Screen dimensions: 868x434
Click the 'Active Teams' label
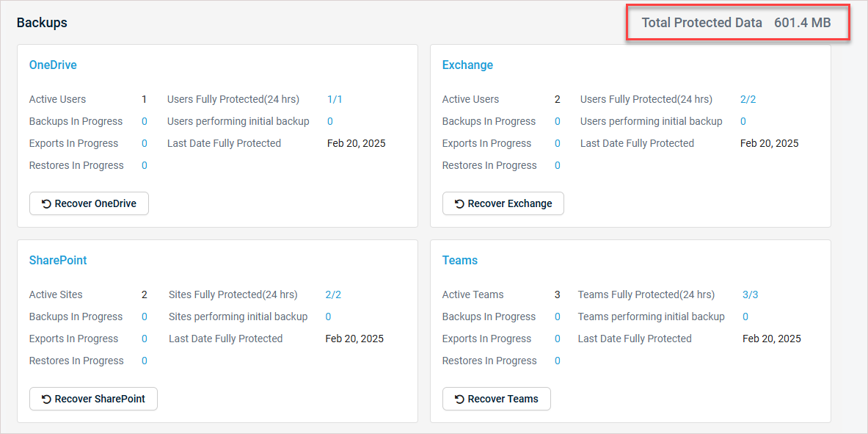[473, 294]
